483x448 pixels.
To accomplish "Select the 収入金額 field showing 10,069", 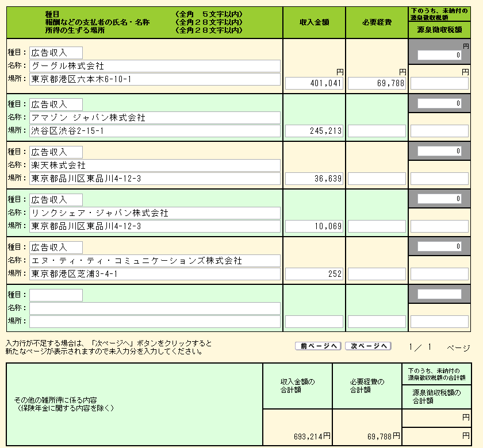I will point(314,226).
